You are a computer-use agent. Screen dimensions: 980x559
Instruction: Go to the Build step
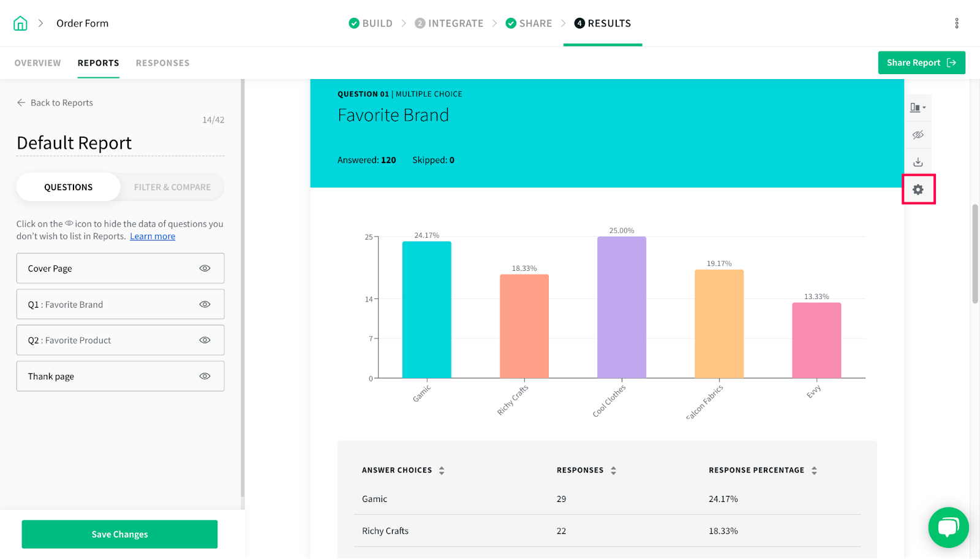[371, 23]
